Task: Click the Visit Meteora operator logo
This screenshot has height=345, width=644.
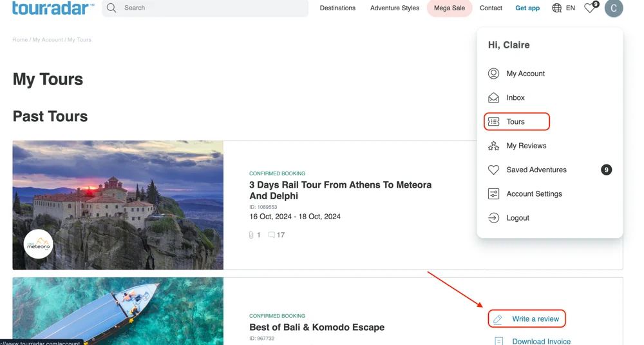Action: coord(38,244)
